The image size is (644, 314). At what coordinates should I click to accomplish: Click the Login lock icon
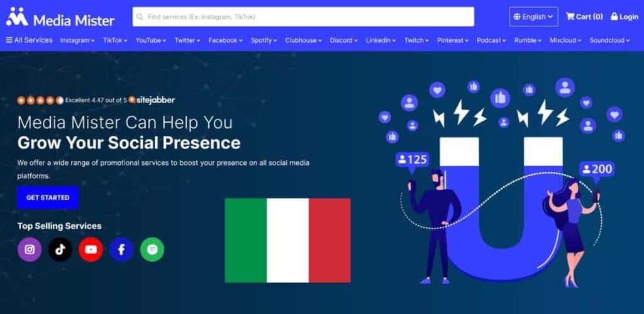614,16
